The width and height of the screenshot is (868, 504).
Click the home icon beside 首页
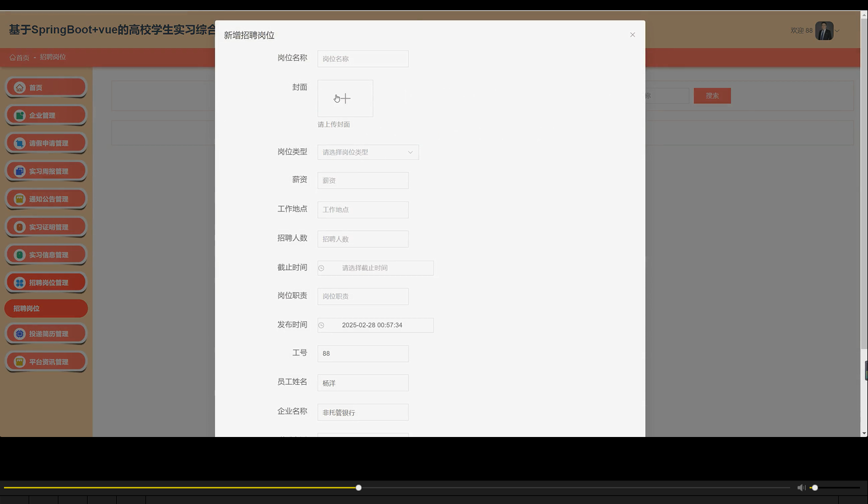click(x=19, y=88)
